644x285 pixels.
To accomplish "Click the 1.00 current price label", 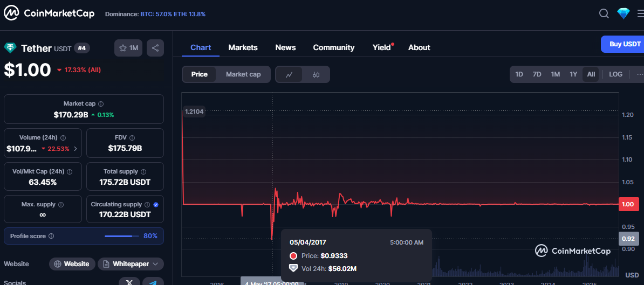I will coord(628,204).
